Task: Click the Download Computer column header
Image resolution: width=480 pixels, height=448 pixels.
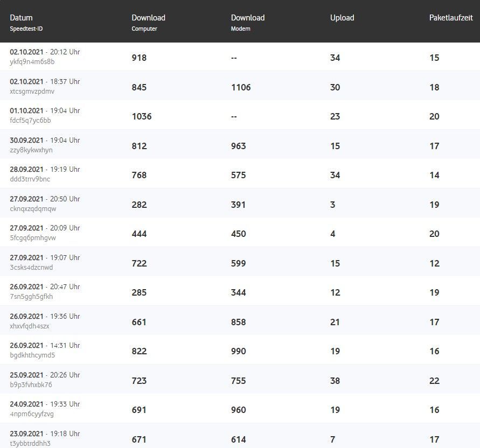Action: 149,23
